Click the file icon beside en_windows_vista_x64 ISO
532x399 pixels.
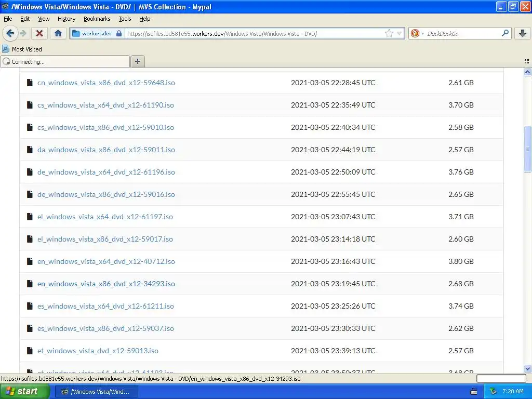(30, 261)
